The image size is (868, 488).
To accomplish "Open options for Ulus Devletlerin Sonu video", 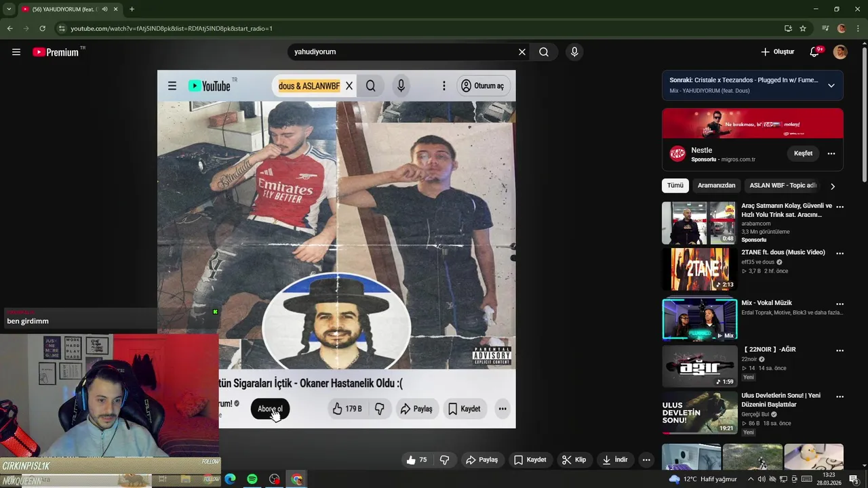I will 840,397.
